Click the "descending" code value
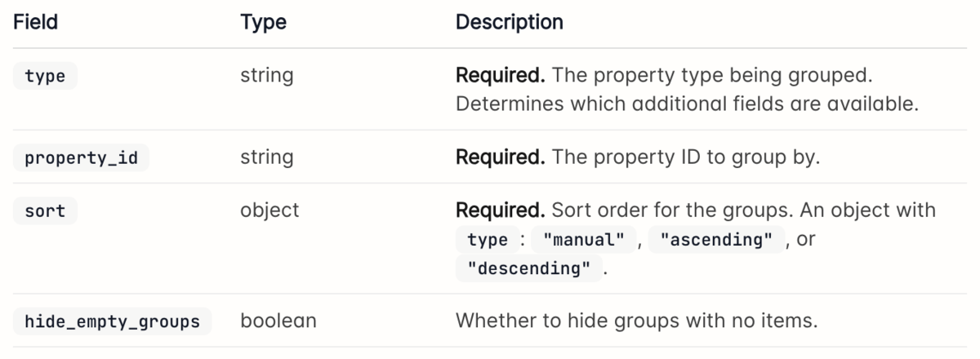Viewport: 980px width, 359px height. pos(528,268)
